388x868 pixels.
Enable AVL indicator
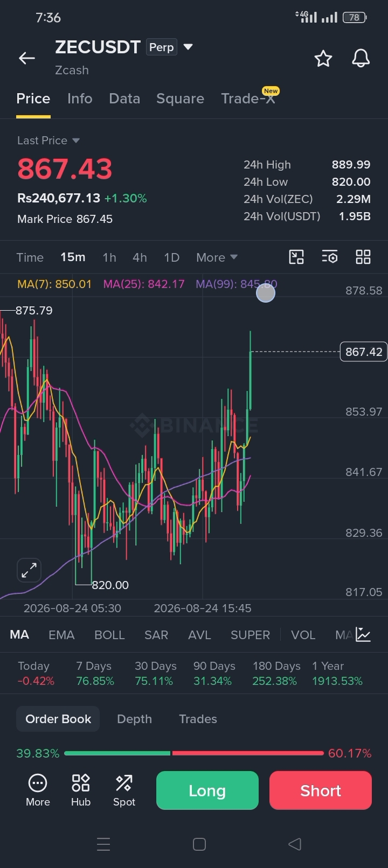point(199,635)
